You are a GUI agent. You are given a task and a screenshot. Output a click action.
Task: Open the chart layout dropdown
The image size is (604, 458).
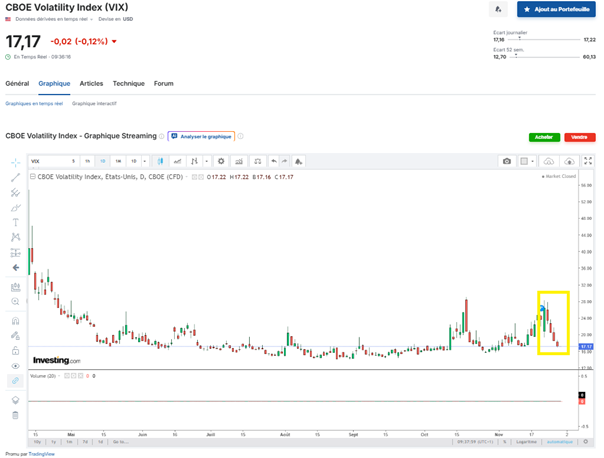[x=527, y=161]
